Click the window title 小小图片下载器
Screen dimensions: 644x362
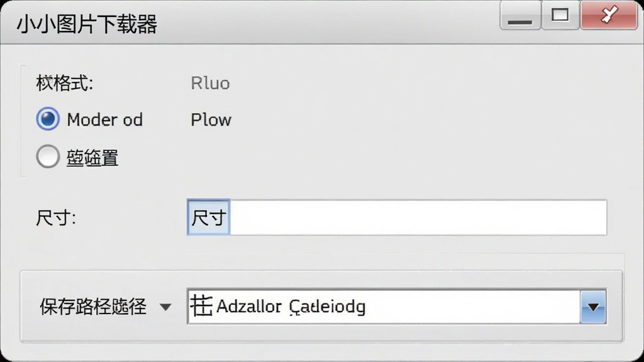point(87,25)
